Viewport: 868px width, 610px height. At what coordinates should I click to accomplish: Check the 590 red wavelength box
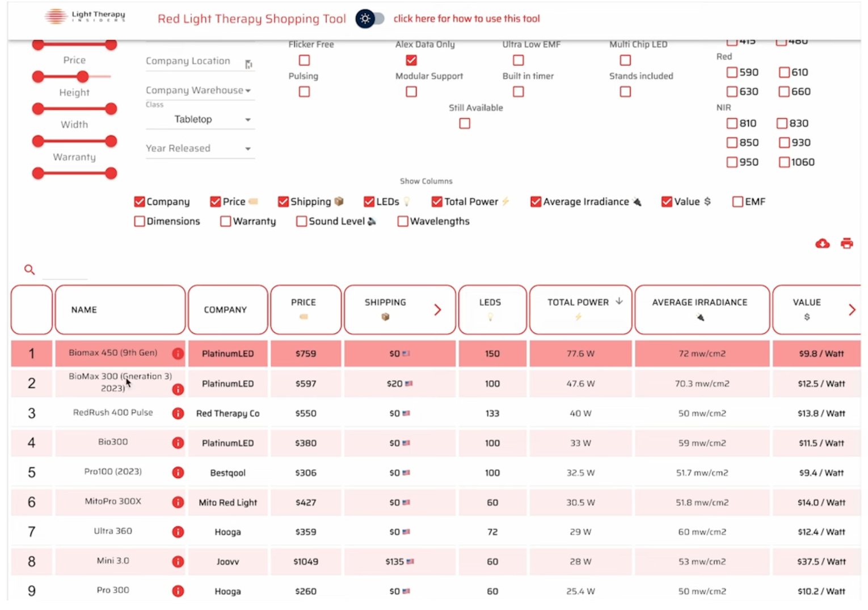[x=732, y=72]
